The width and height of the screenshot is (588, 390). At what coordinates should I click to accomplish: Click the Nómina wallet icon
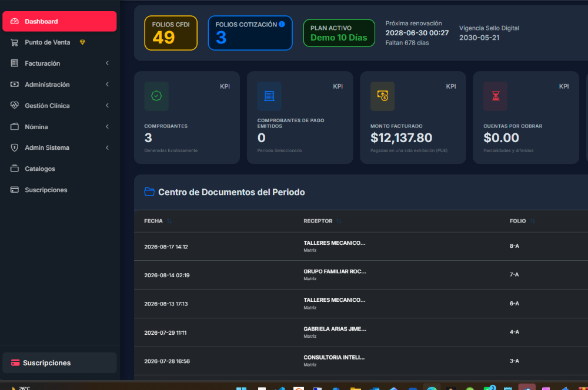(15, 126)
